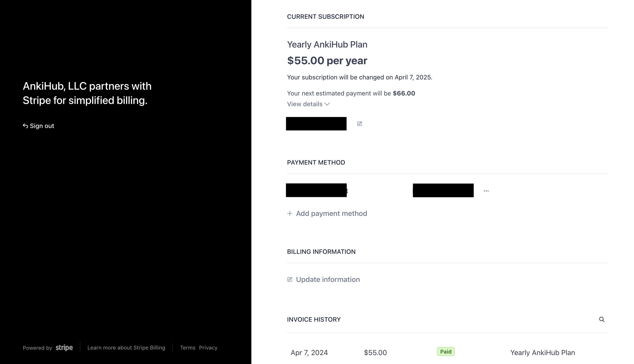Click the View details text
This screenshot has height=364, width=634.
point(304,104)
